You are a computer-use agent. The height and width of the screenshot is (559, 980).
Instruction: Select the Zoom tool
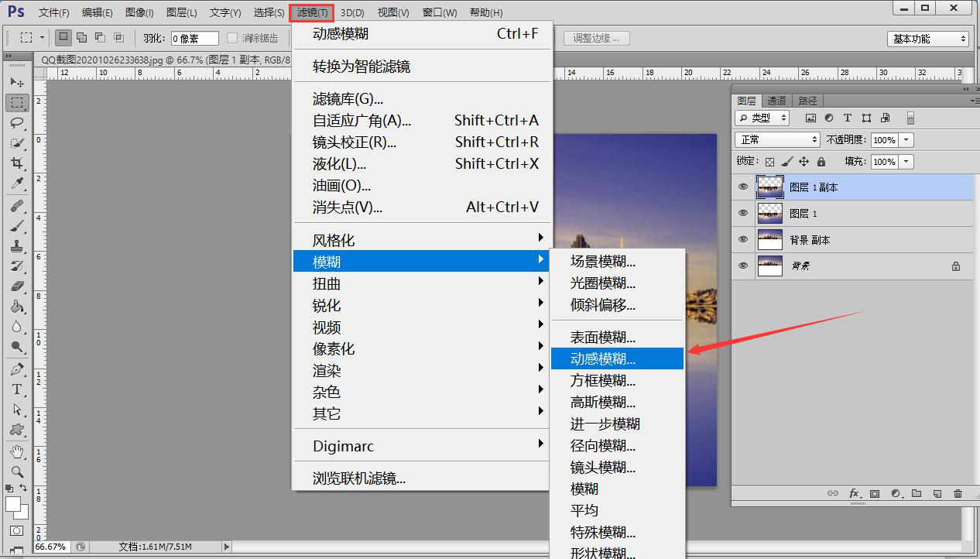point(17,472)
